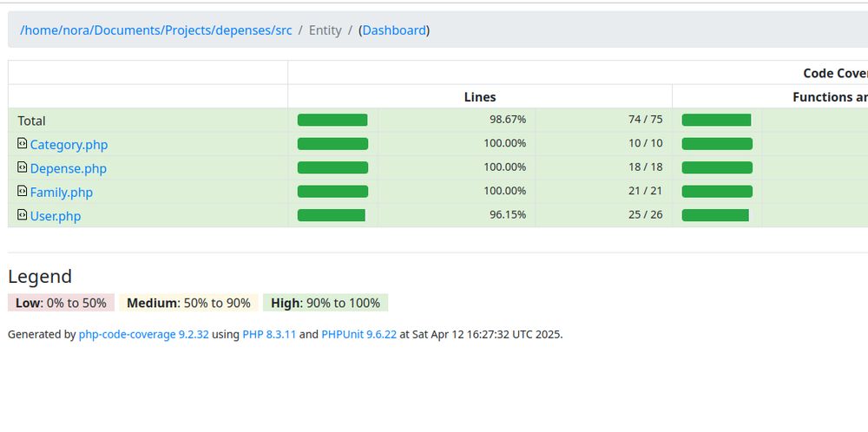
Task: Click the Lines column header
Action: (x=480, y=97)
